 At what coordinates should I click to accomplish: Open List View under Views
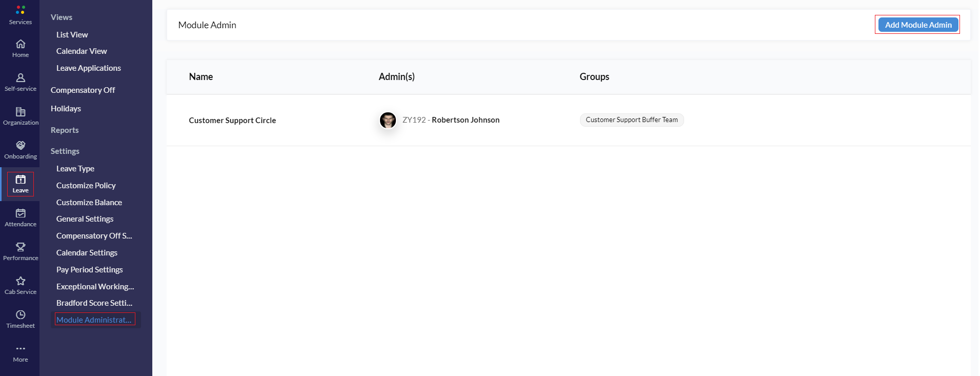point(72,34)
